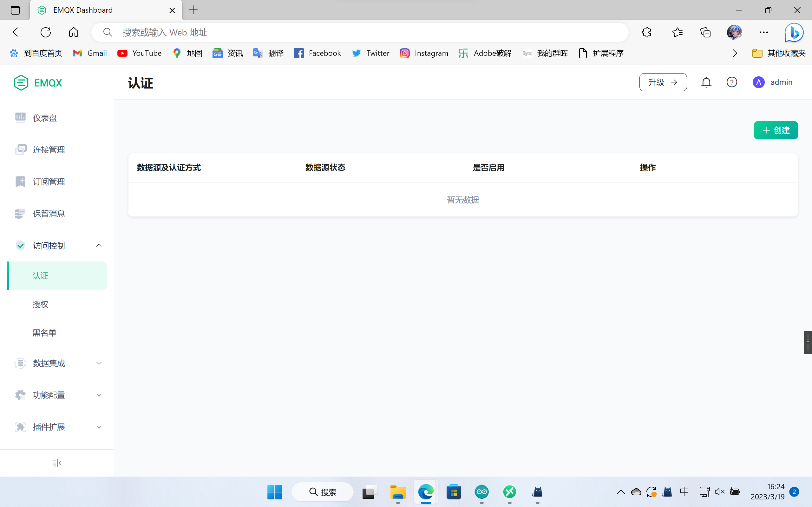
Task: Open browser extensions puzzle icon
Action: click(x=646, y=33)
